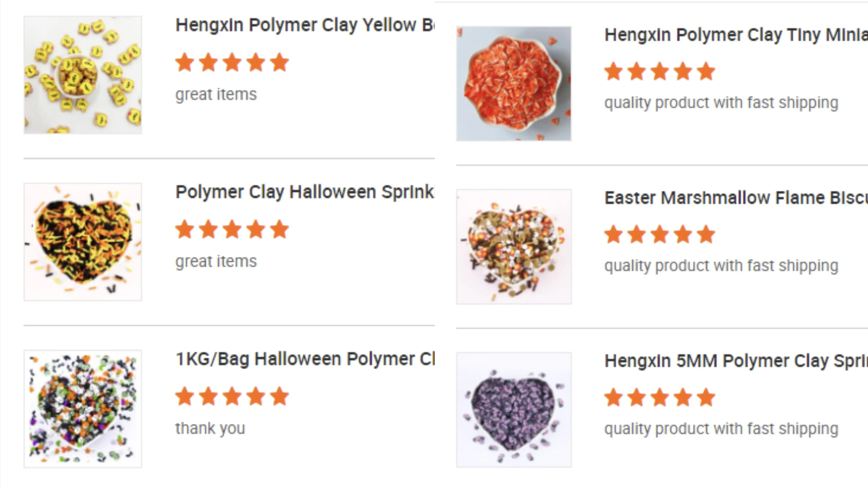Open the Hengxin Polymer Clay Yellow title link
Viewport: 868px width, 489px height.
pos(305,25)
